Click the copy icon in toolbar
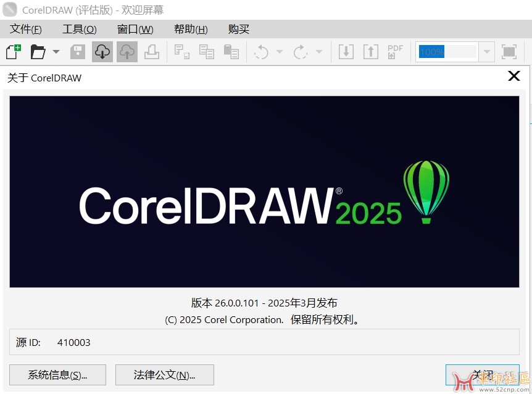The height and width of the screenshot is (394, 532). pyautogui.click(x=207, y=52)
